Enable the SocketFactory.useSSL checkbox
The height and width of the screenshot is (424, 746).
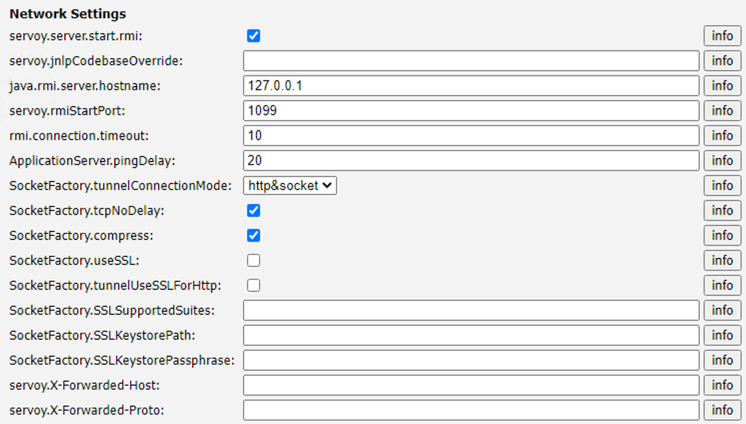coord(254,260)
